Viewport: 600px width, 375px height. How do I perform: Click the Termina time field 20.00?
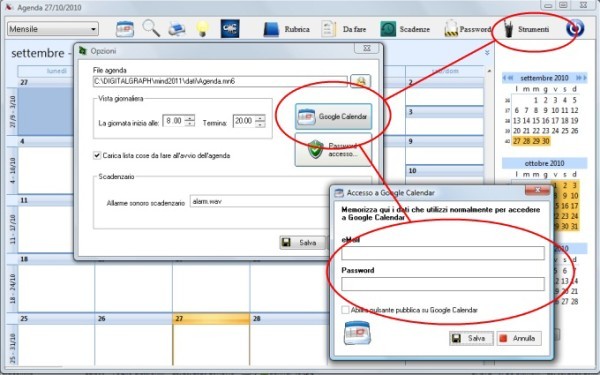click(244, 121)
